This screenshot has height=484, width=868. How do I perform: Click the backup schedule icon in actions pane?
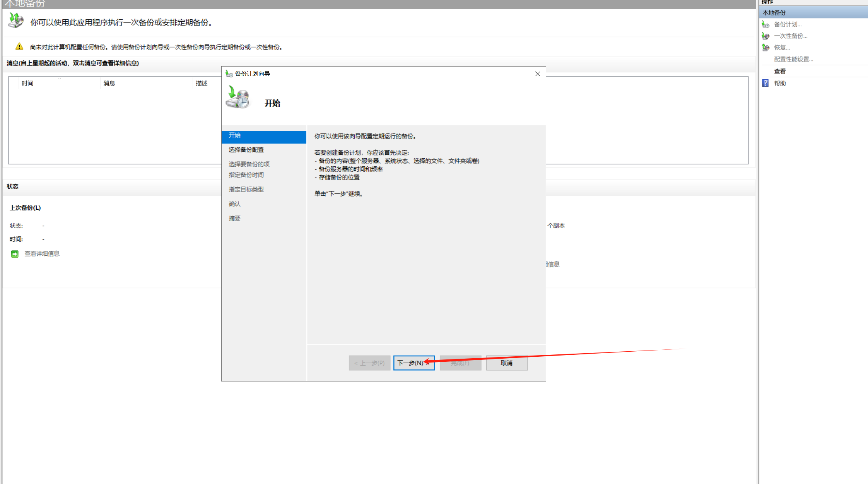[x=765, y=24]
